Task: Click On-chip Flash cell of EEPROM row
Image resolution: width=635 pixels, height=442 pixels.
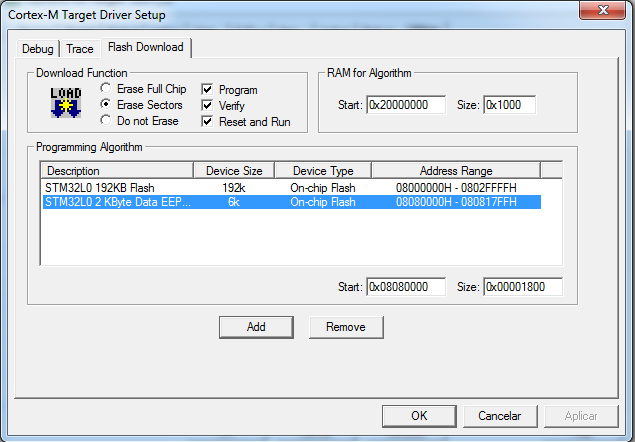Action: [x=323, y=202]
